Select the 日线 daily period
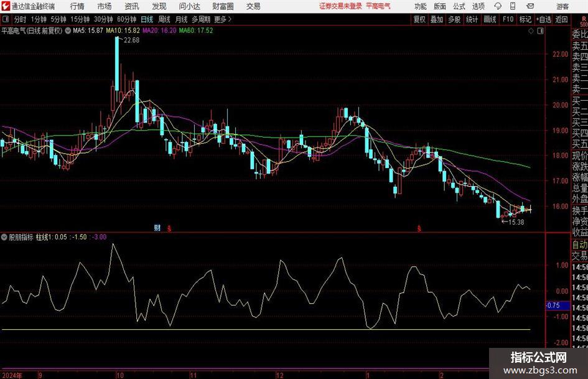The height and width of the screenshot is (379, 588). pyautogui.click(x=147, y=19)
